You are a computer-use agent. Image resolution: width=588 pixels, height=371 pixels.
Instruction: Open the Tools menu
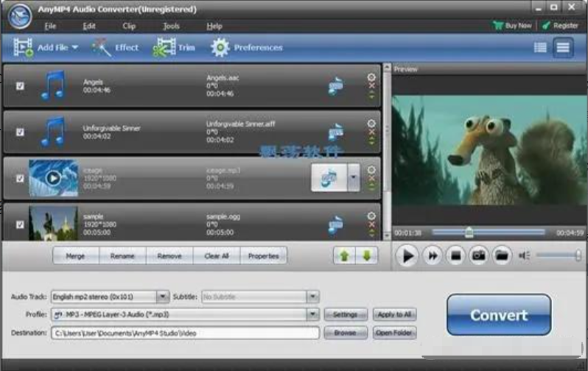tap(171, 26)
